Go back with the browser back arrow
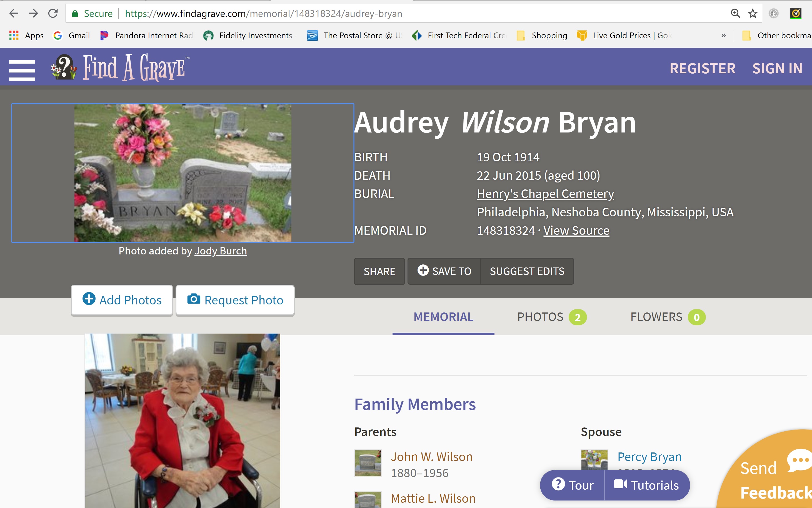812x508 pixels. tap(14, 13)
